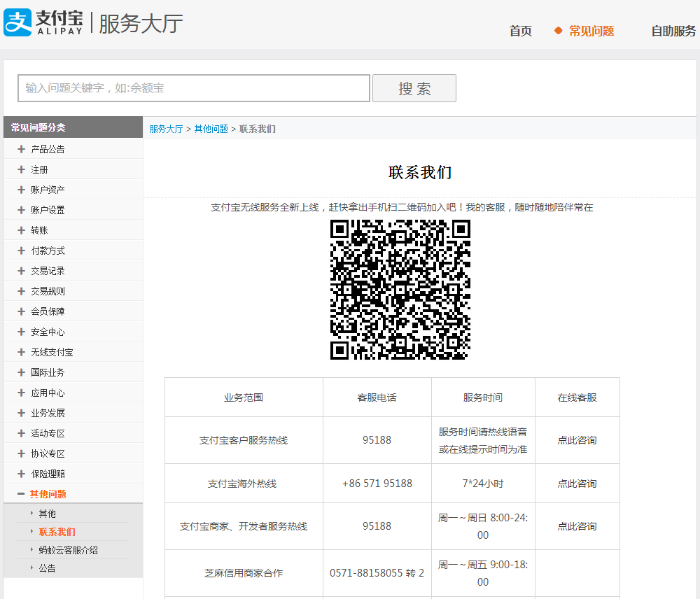
Task: Select the 应用中心 category label
Action: [x=48, y=393]
